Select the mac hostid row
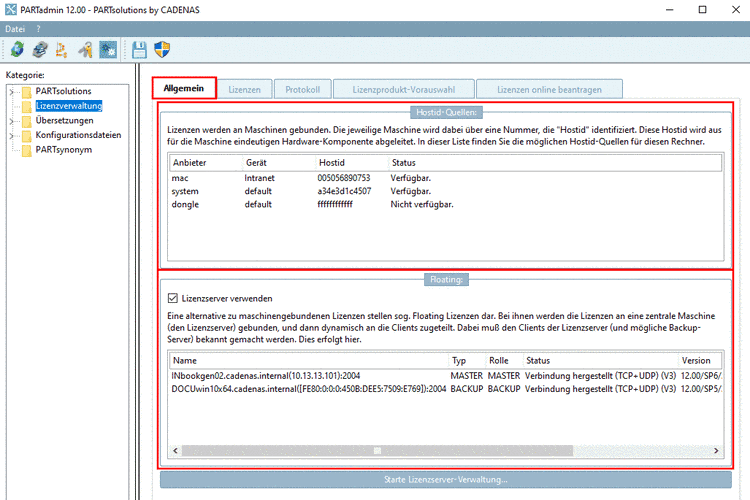 (445, 178)
